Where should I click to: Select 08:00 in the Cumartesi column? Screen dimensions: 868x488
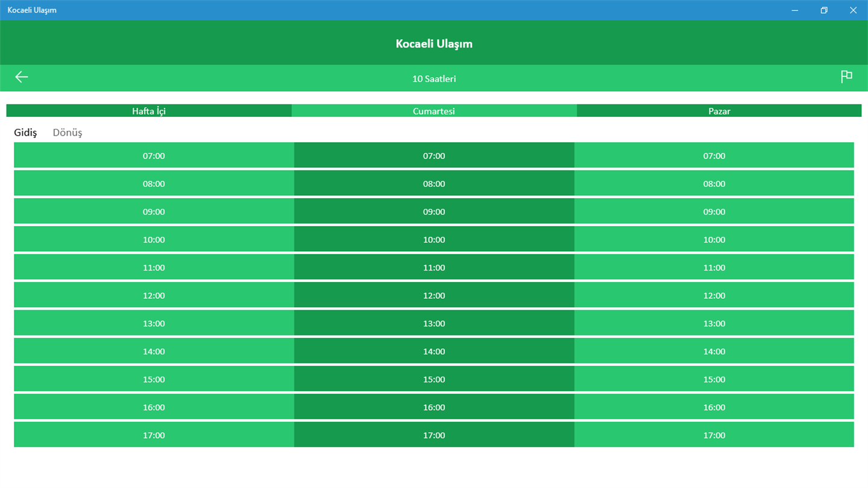point(434,183)
